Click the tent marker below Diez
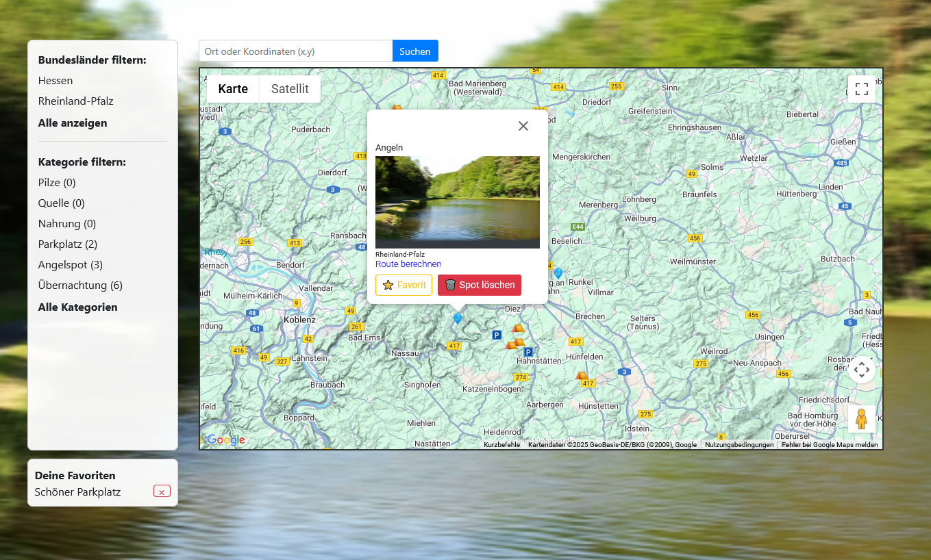The height and width of the screenshot is (560, 931). coord(518,329)
